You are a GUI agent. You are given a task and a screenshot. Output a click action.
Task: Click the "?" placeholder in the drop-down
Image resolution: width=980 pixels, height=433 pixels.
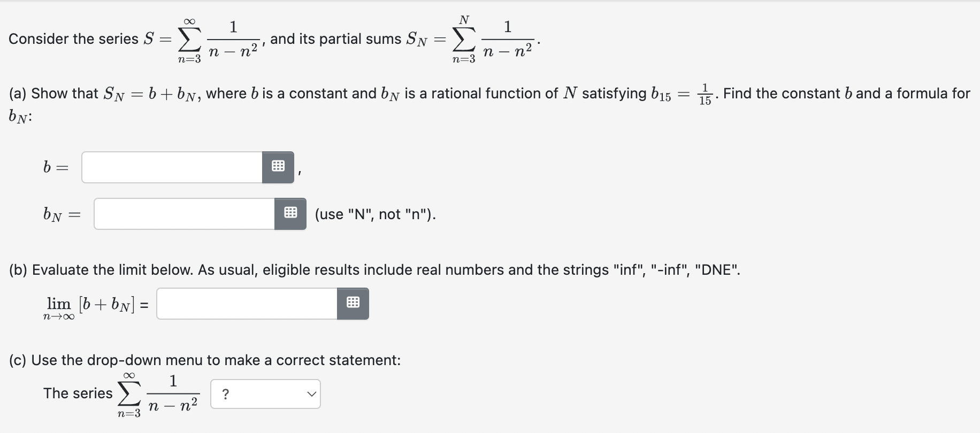pos(226,394)
